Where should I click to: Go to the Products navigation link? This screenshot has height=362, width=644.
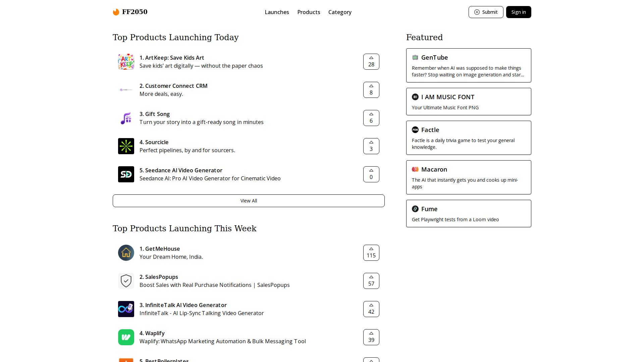[x=309, y=12]
